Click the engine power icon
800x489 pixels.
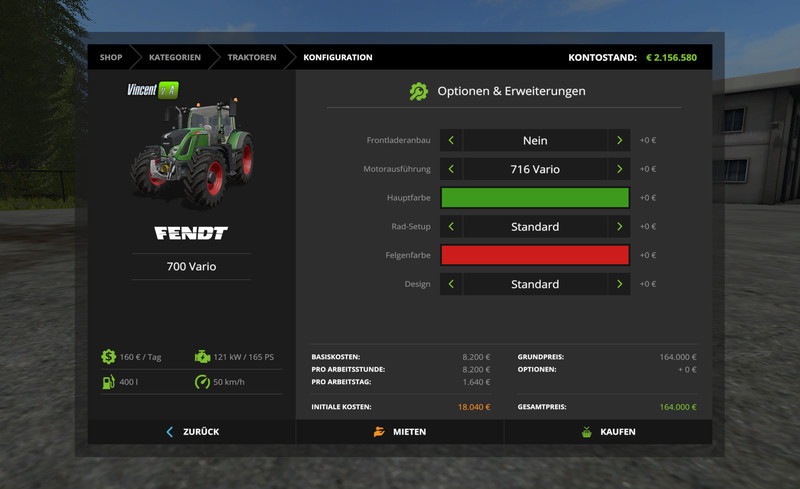point(202,356)
